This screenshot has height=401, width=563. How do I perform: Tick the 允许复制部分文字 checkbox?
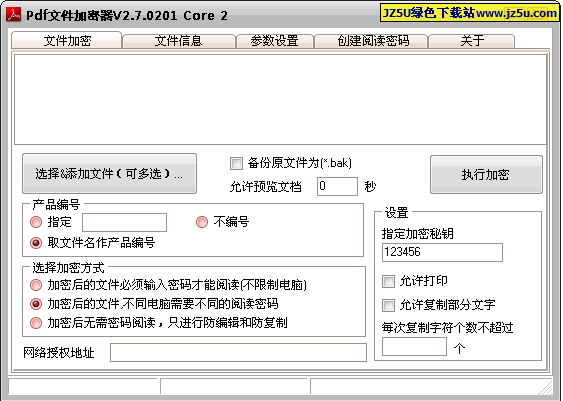tap(388, 306)
